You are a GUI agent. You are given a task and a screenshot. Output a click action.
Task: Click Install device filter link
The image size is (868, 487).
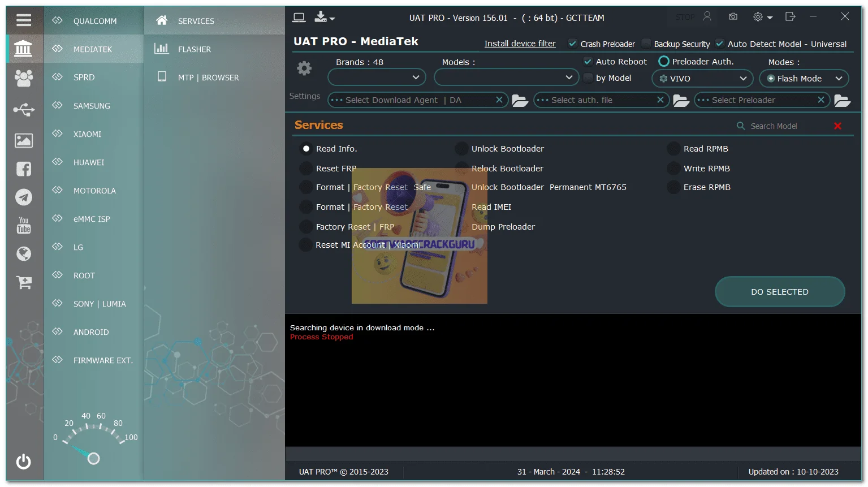(x=520, y=44)
